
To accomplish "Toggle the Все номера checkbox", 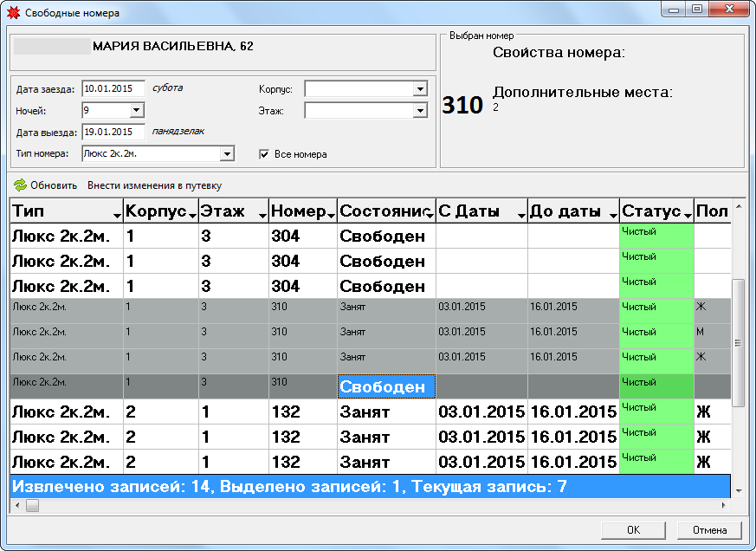I will 265,154.
